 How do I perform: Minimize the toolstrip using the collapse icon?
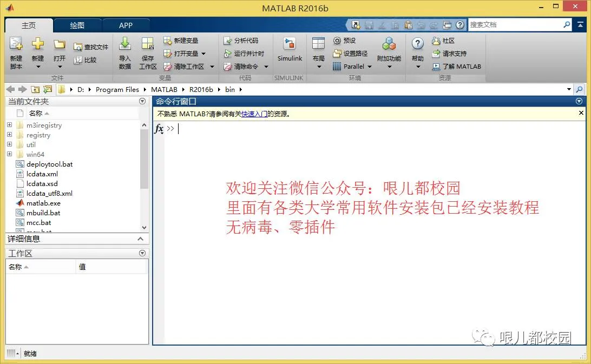coord(580,24)
